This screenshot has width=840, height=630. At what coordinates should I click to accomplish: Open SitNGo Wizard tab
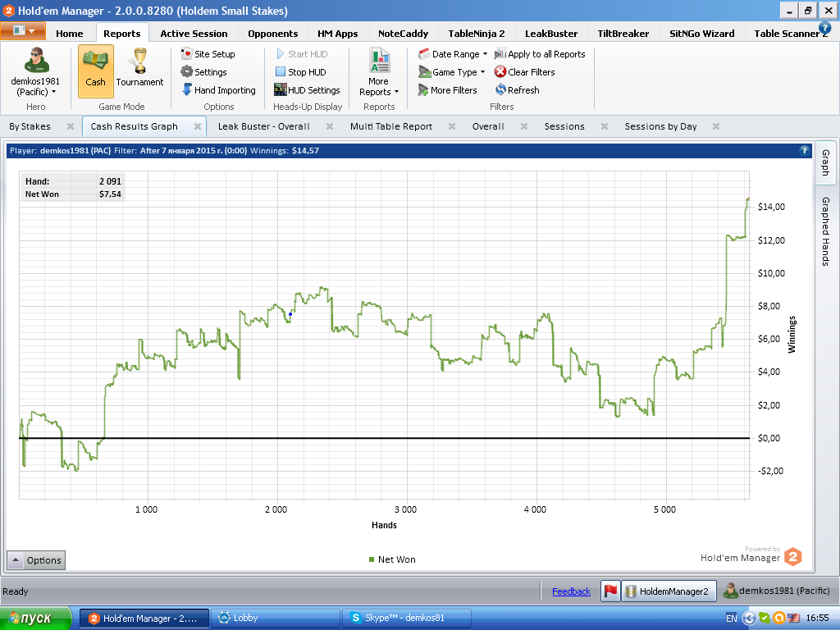tap(702, 33)
